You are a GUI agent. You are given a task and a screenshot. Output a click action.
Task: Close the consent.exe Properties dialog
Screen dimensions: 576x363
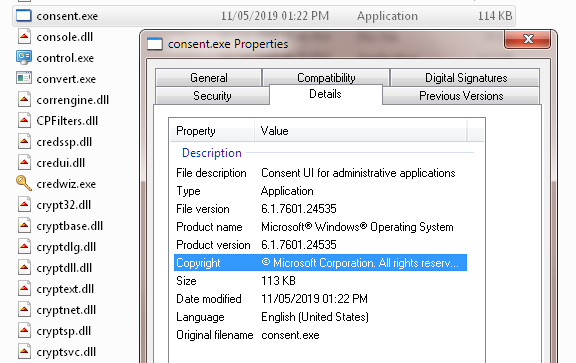point(528,39)
